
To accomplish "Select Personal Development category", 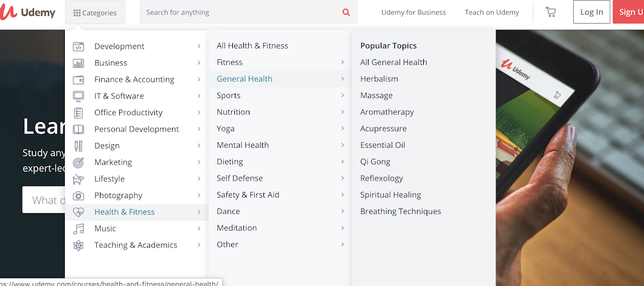I will pyautogui.click(x=137, y=129).
